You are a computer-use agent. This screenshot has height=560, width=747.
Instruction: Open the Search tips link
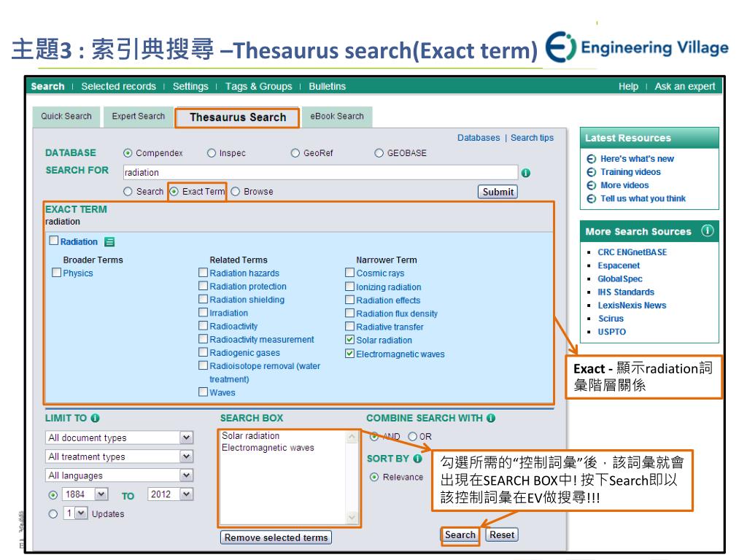coord(532,138)
